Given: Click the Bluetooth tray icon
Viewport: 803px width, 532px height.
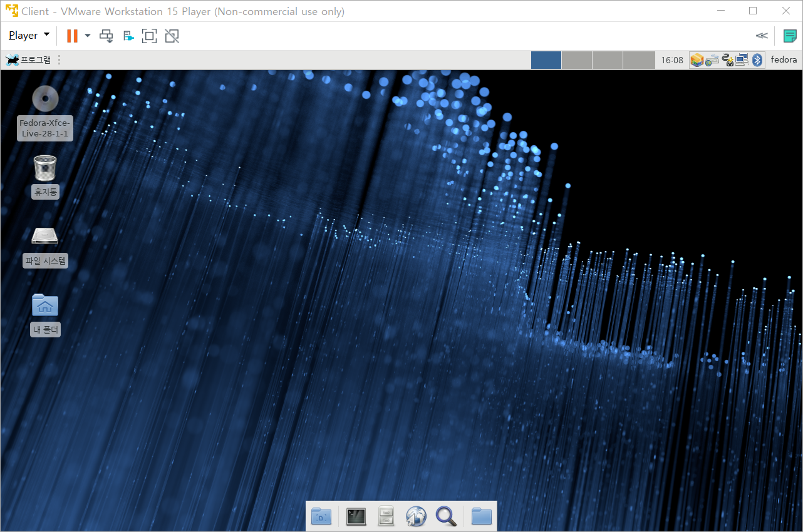Looking at the screenshot, I should click(757, 60).
